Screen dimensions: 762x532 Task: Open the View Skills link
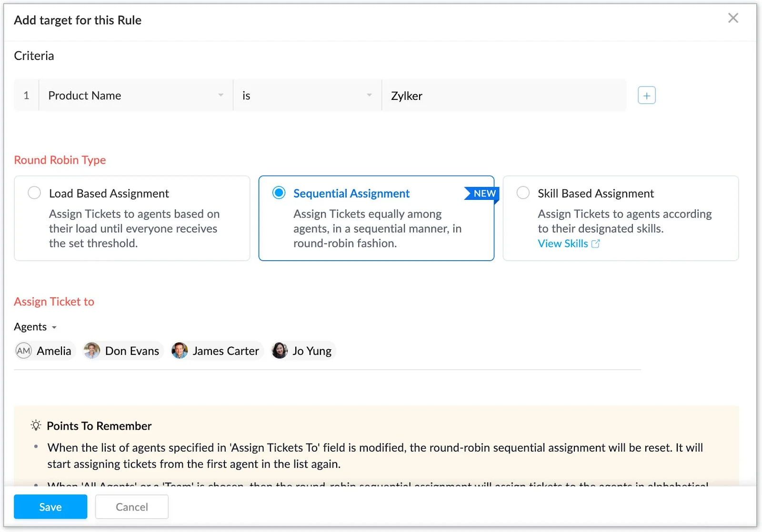pos(563,244)
